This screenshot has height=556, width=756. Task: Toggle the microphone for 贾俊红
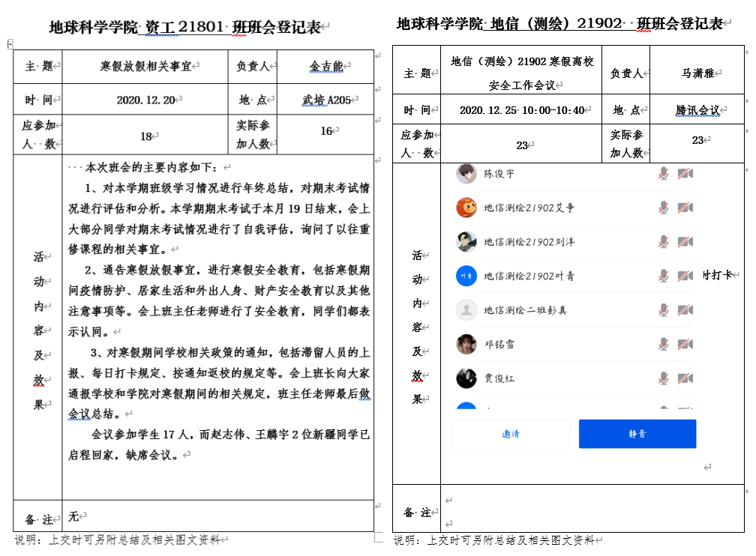[663, 378]
